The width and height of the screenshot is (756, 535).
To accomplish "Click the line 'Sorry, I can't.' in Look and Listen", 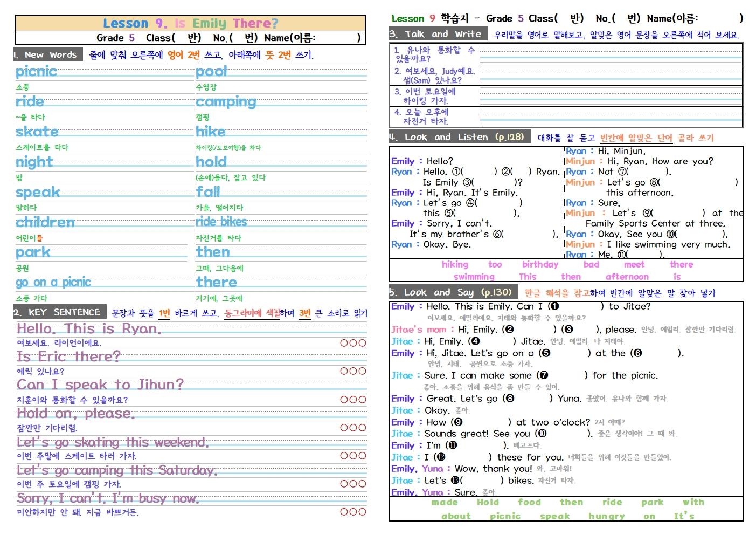I will [459, 223].
